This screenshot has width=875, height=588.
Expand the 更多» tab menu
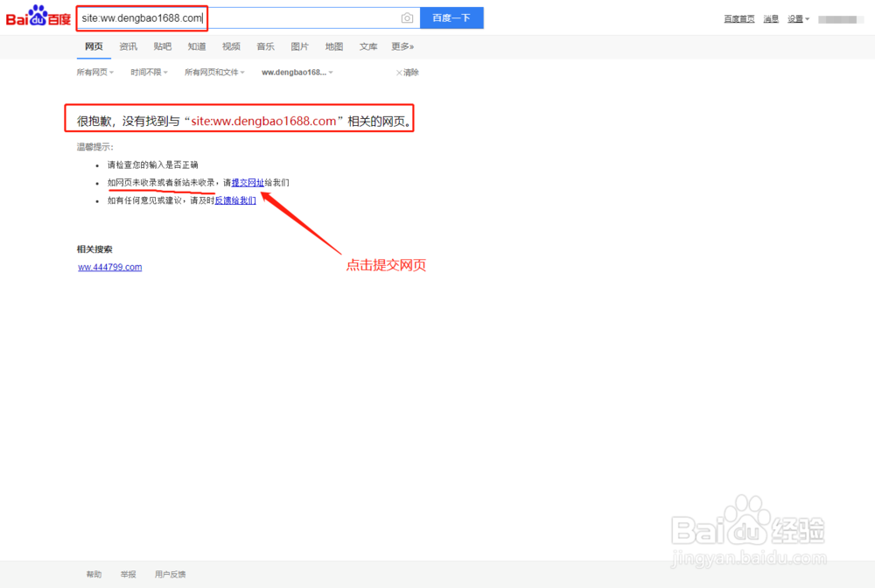coord(402,46)
